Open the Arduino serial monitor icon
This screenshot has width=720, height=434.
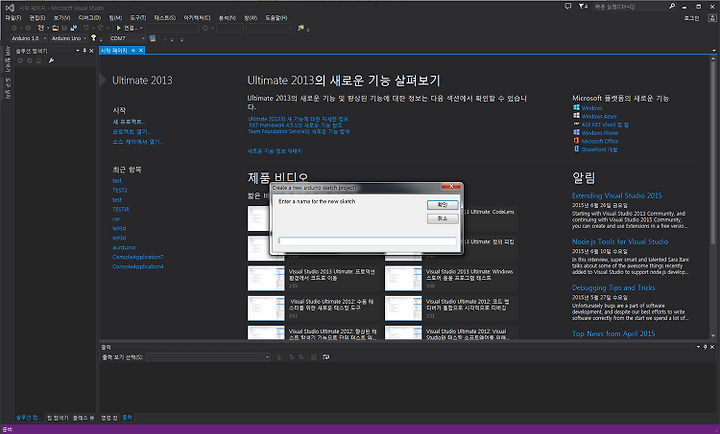tap(152, 38)
